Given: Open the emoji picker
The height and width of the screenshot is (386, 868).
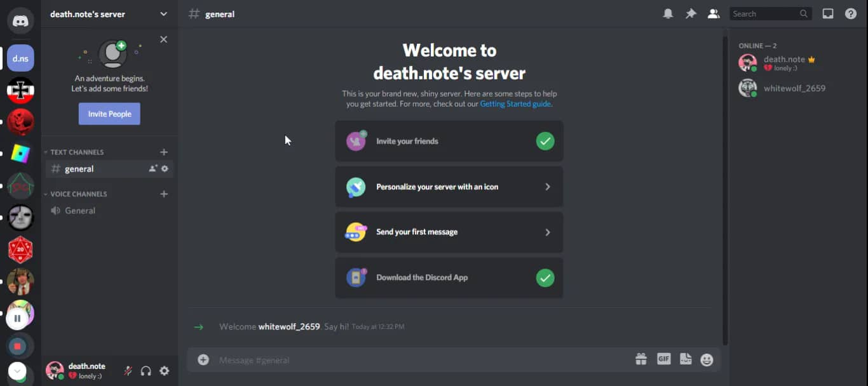Looking at the screenshot, I should (707, 360).
